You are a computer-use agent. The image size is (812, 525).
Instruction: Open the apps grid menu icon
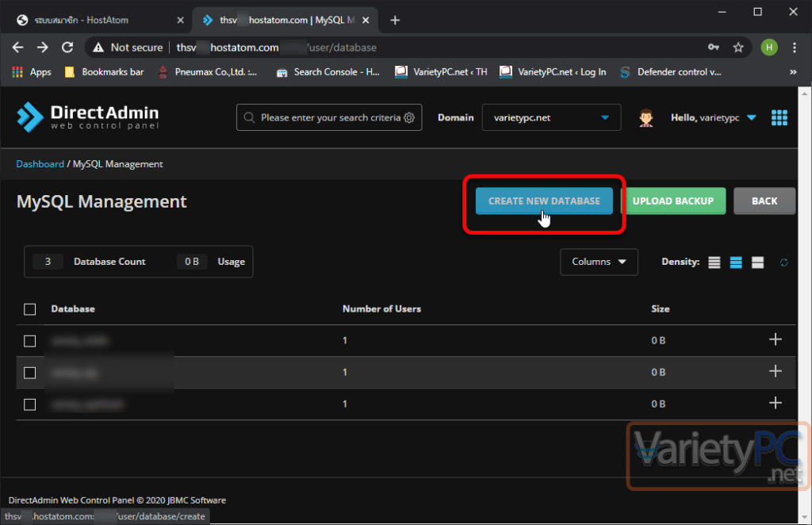coord(779,117)
